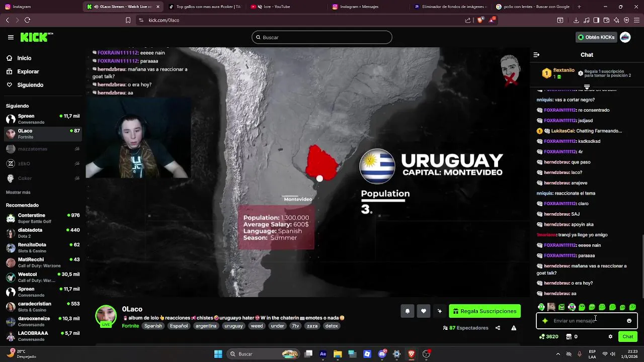644x362 pixels.
Task: Open the Brave downloads icon
Action: tap(576, 20)
